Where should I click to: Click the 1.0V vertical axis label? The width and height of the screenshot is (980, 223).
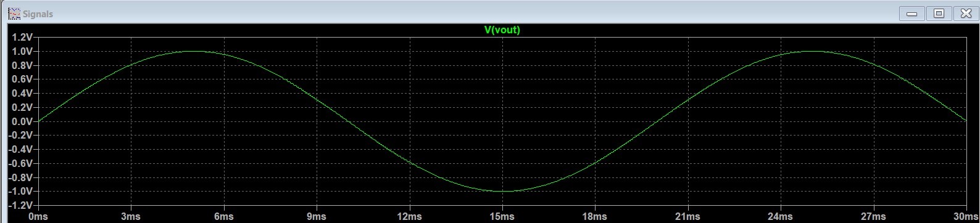pos(22,51)
